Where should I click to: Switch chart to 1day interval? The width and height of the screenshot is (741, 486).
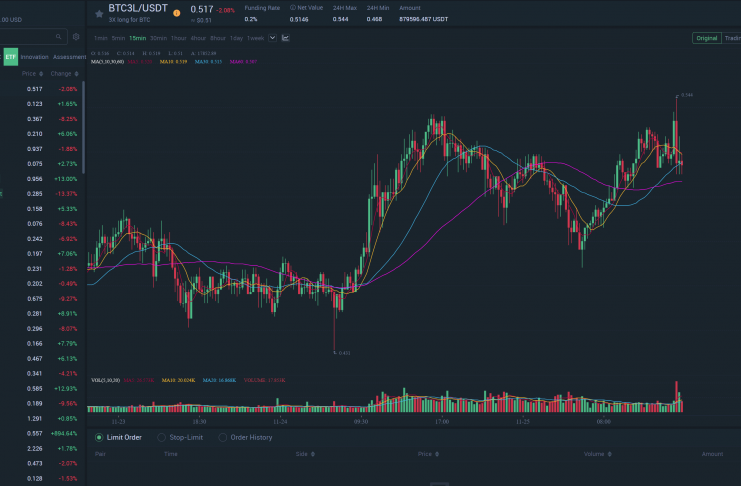pos(236,38)
